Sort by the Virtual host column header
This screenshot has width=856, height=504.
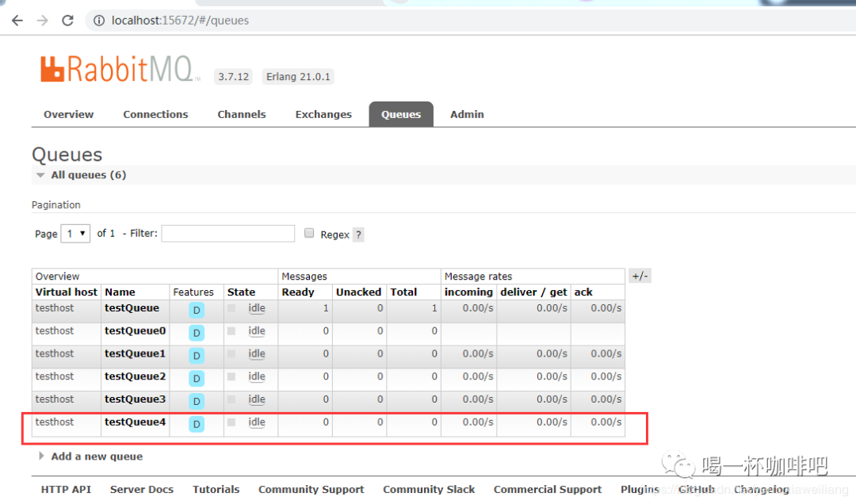[66, 292]
